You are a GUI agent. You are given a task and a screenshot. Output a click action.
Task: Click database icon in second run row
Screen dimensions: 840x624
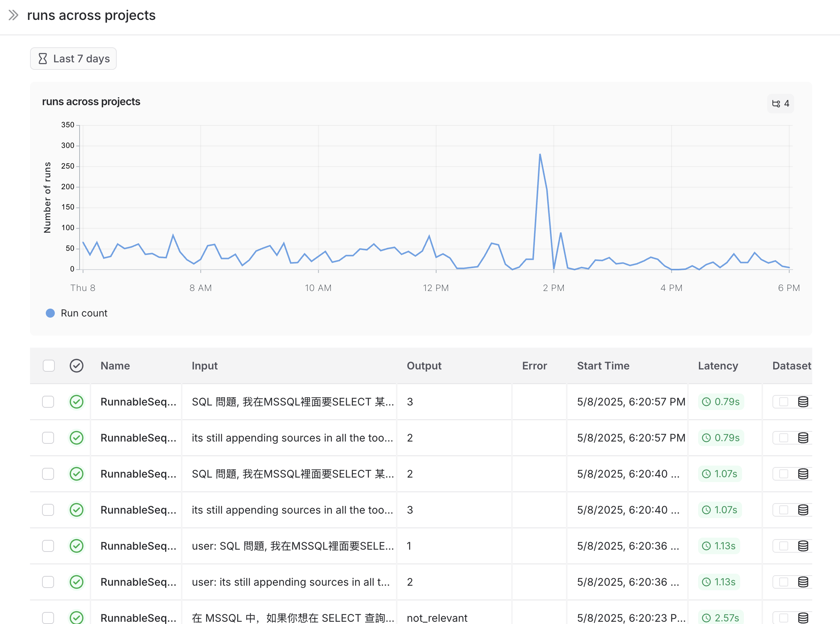point(803,438)
